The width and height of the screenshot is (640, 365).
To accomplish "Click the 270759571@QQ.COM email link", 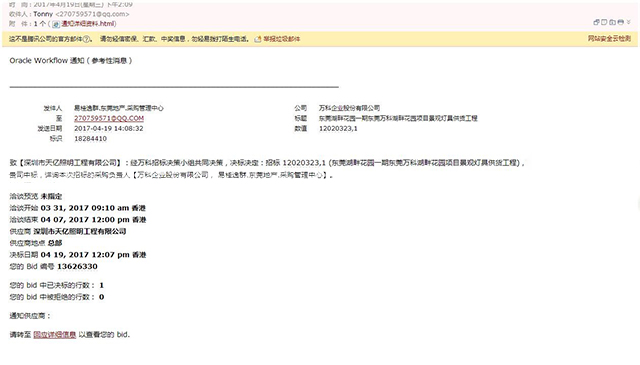I will pyautogui.click(x=109, y=118).
